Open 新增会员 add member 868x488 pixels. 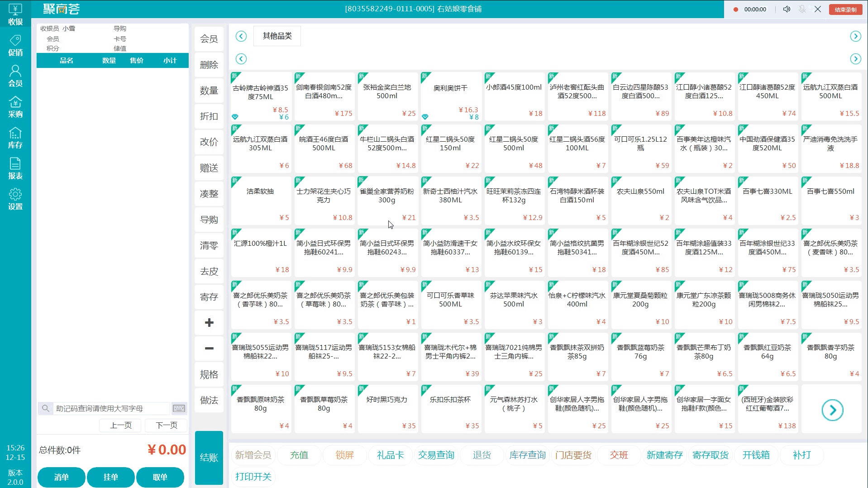click(x=253, y=455)
